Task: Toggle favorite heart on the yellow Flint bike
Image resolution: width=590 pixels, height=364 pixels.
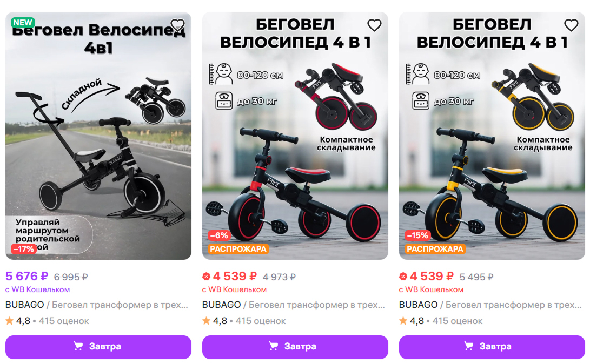Action: tap(571, 25)
